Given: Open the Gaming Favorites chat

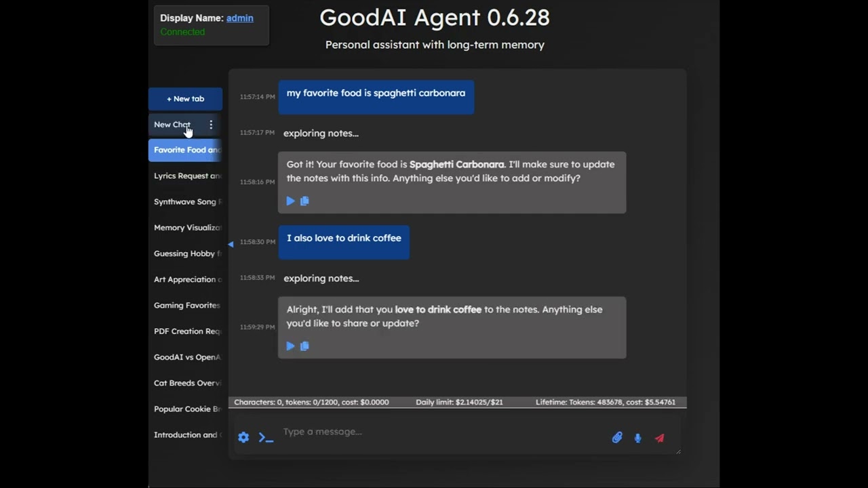Looking at the screenshot, I should pos(185,305).
